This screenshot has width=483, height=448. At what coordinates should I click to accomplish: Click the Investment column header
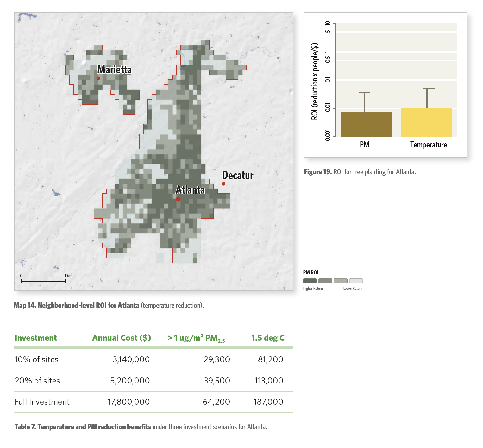(x=36, y=338)
